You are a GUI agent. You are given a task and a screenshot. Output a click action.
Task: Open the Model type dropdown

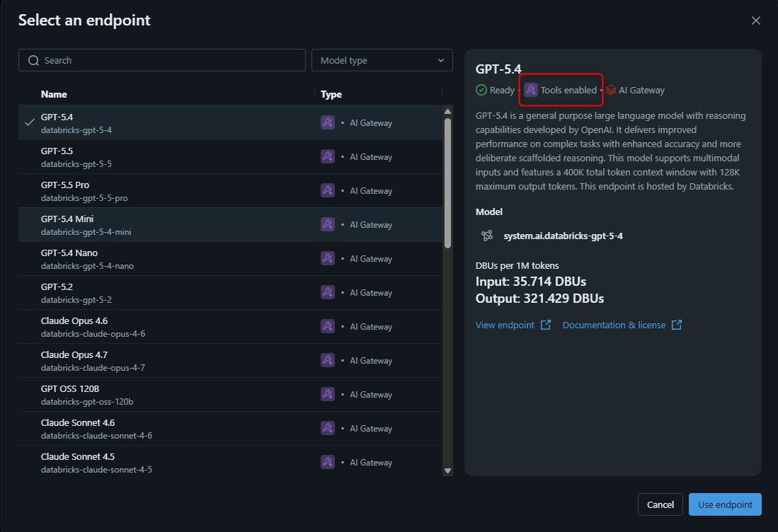[382, 60]
